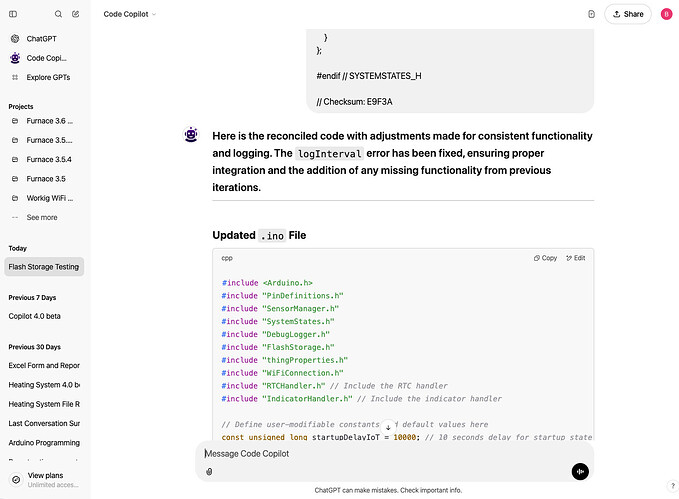
Task: Open the Arduino Programming chat
Action: [44, 443]
